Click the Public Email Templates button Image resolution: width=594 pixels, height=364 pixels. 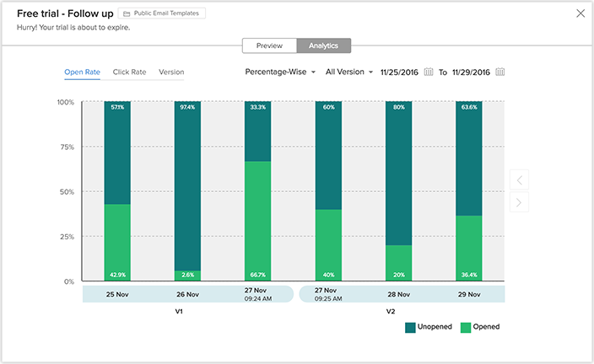tap(162, 13)
